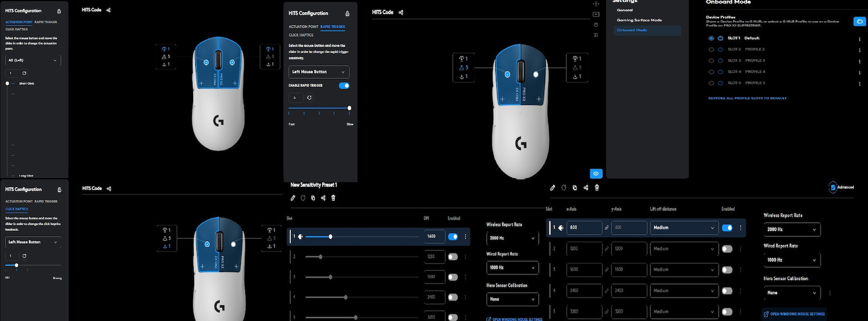Viewport: 868px width, 321px height.
Task: Delete New Sensitivity Preset 1 with the trash icon
Action: tap(333, 198)
